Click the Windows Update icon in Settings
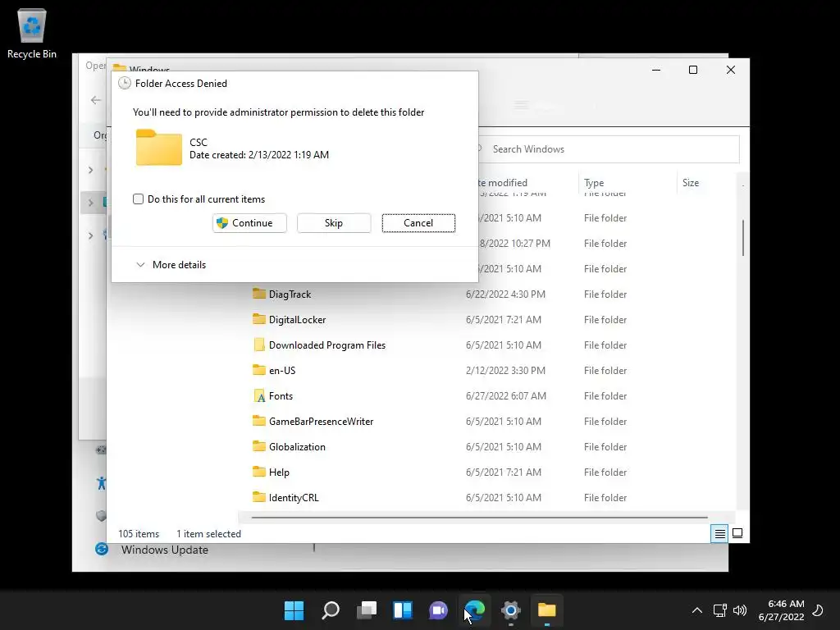840x630 pixels. [x=102, y=549]
